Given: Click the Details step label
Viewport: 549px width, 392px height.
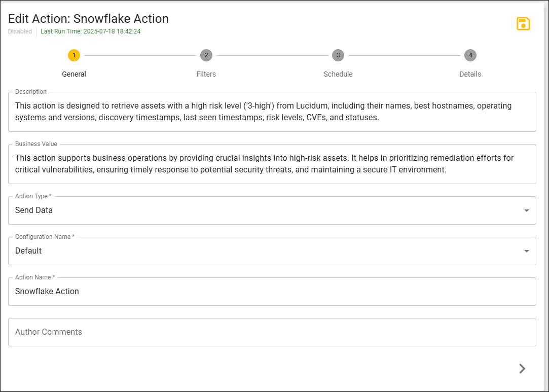Looking at the screenshot, I should tap(470, 74).
